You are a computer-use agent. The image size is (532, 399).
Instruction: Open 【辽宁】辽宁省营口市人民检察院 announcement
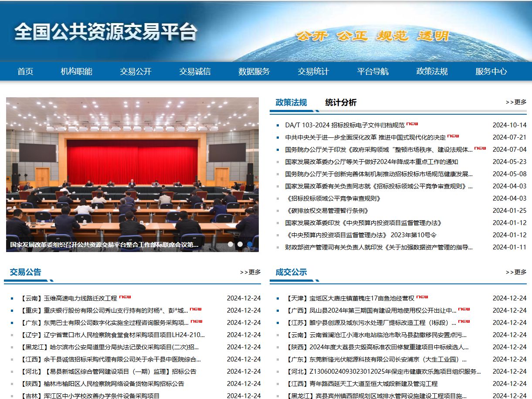pyautogui.click(x=112, y=335)
